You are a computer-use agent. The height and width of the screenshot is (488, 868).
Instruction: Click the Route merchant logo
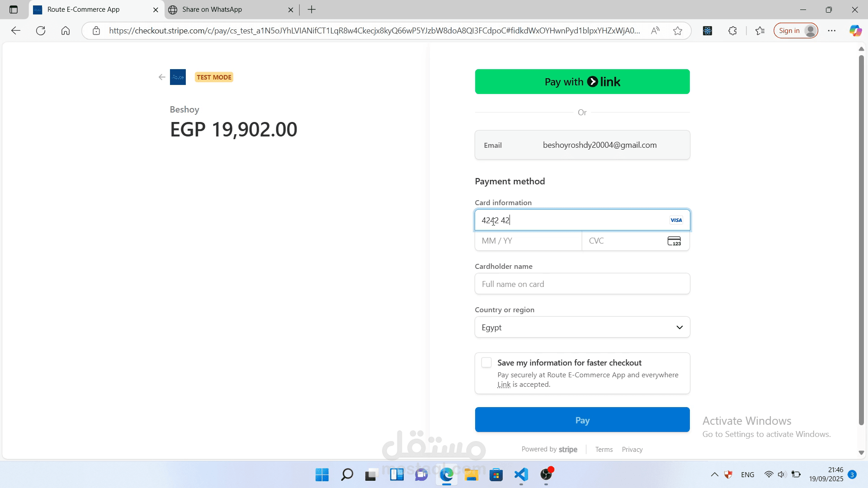(178, 77)
